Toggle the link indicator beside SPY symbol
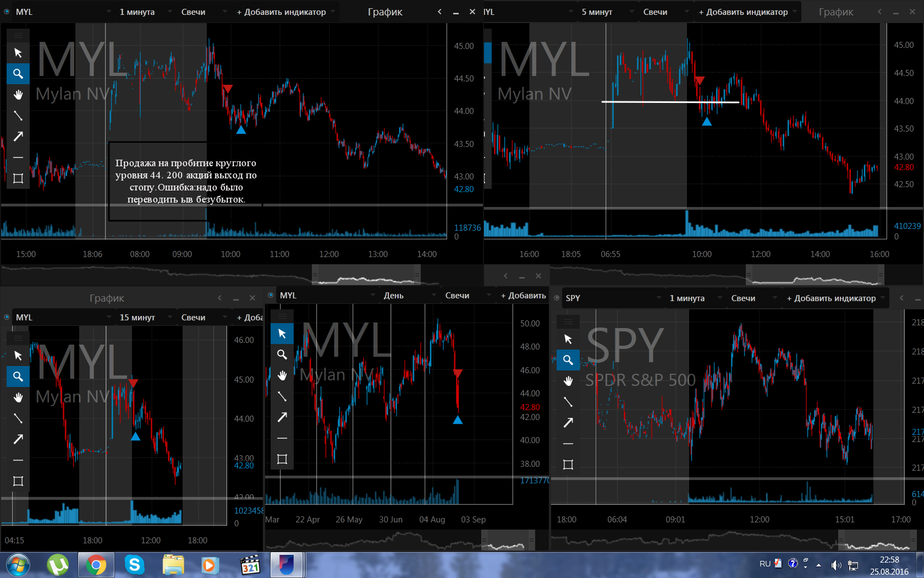The height and width of the screenshot is (578, 924). click(557, 298)
